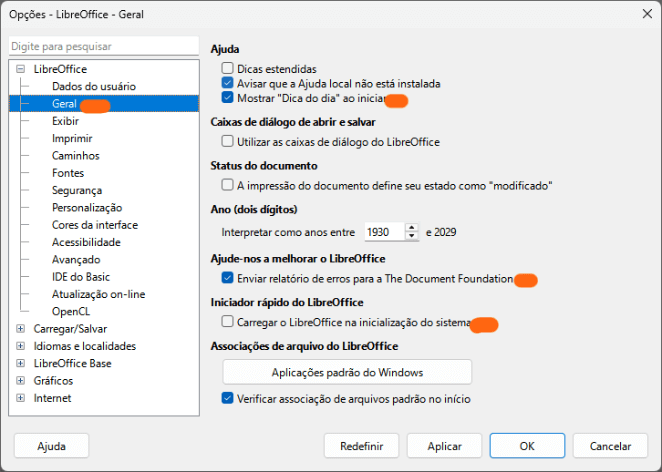The width and height of the screenshot is (662, 472).
Task: Click the Cancelar button
Action: (610, 446)
